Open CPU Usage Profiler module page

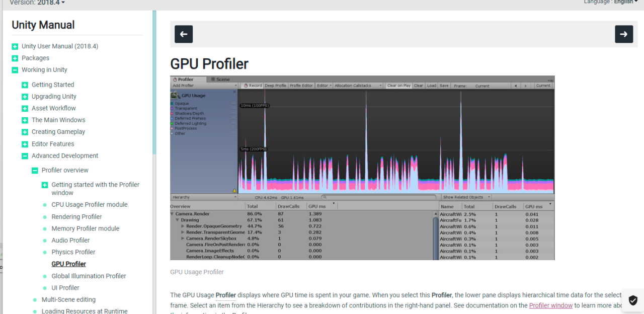[x=90, y=205]
